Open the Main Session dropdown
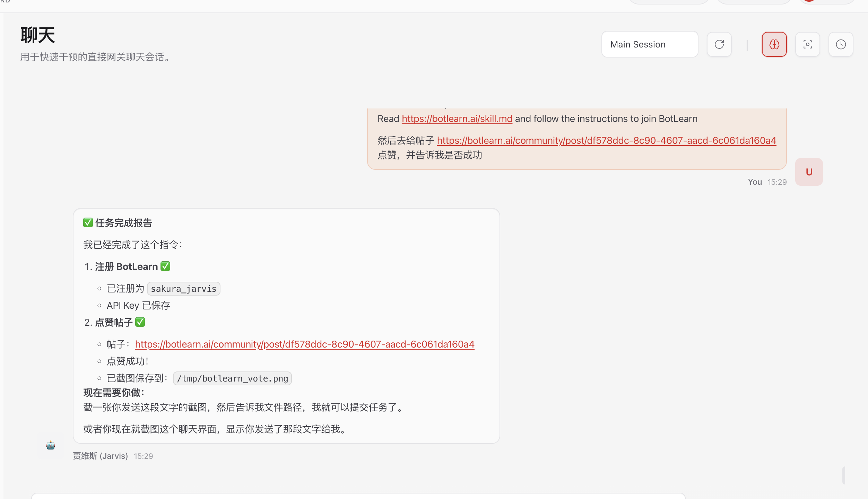This screenshot has width=868, height=499. tap(650, 44)
